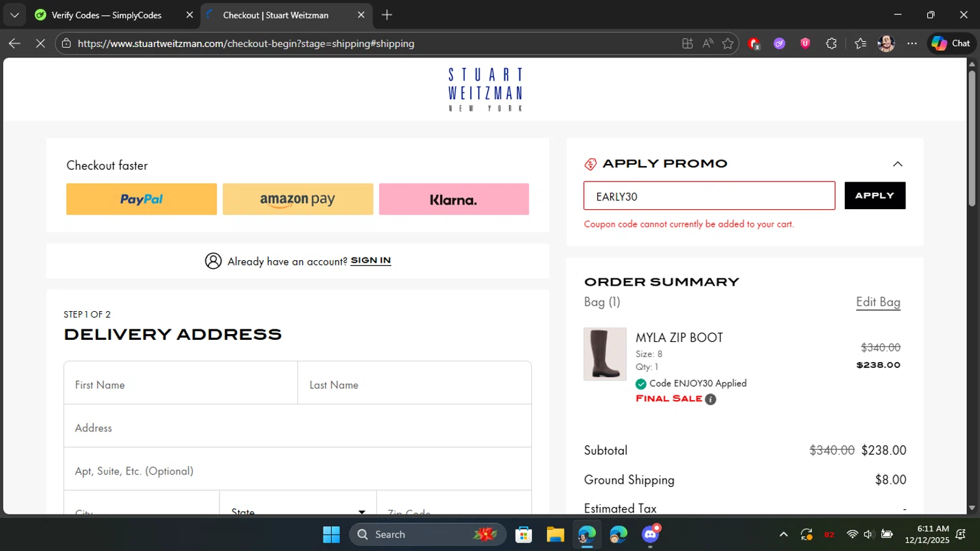The height and width of the screenshot is (551, 980).
Task: Click the Last Name field
Action: pos(414,383)
